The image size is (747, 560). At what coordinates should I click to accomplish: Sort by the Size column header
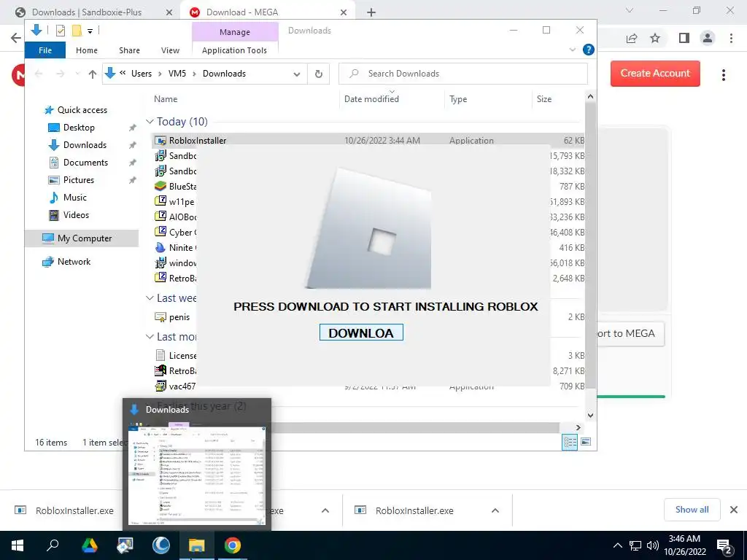[544, 99]
